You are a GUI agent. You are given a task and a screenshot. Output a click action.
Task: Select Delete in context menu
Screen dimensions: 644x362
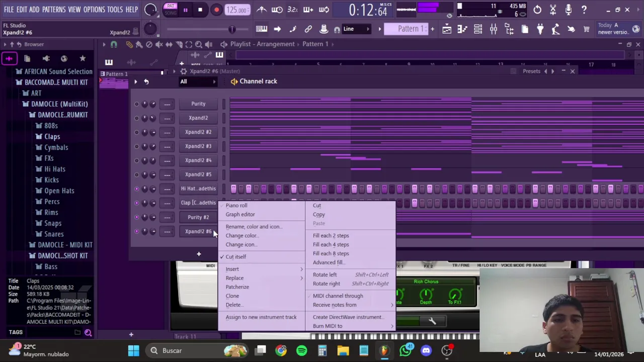(x=233, y=305)
